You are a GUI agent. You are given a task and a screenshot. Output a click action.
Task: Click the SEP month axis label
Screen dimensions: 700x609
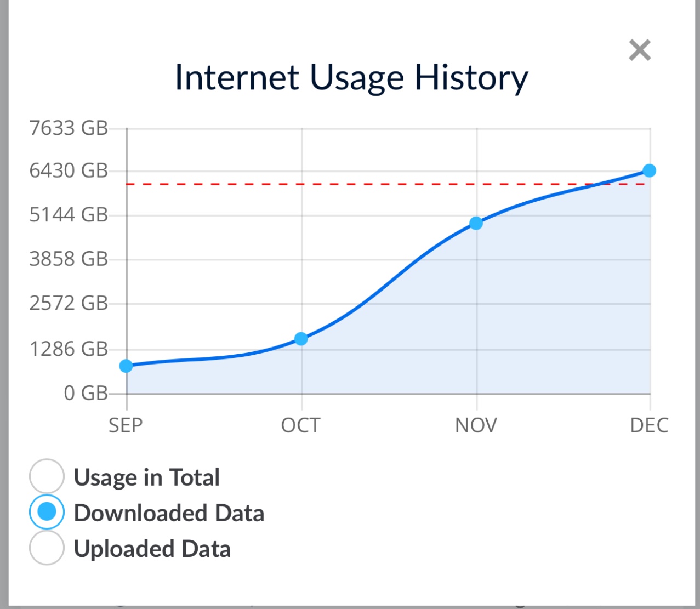pos(126,425)
